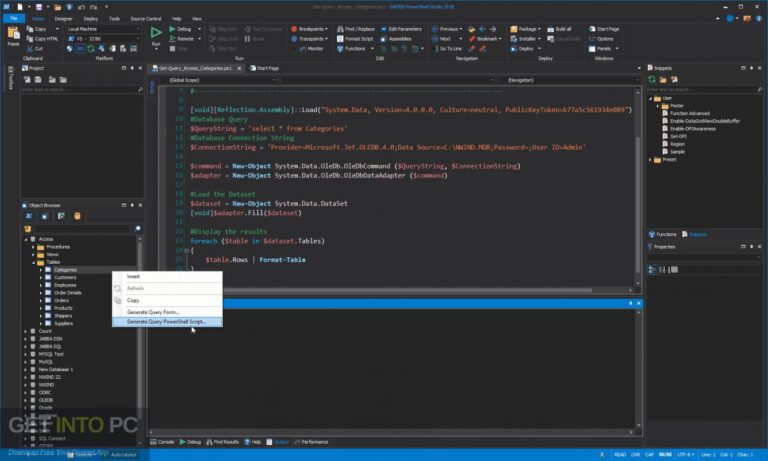768x461 pixels.
Task: Click the Copy HTML button
Action: [x=43, y=39]
